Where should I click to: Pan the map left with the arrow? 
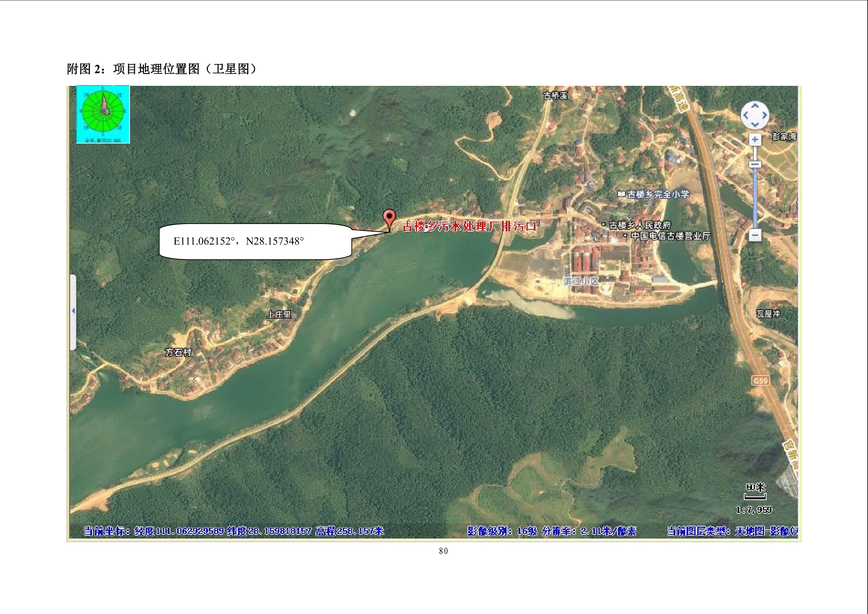tap(745, 115)
